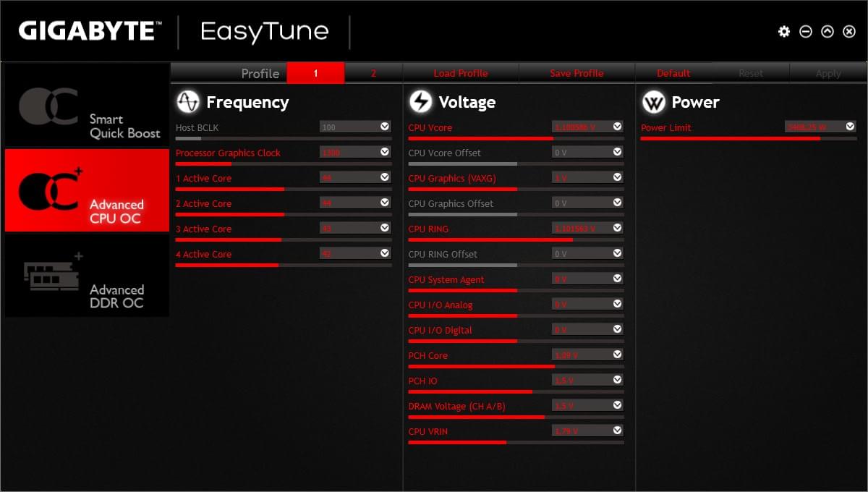Screen dimensions: 868x492
Task: Click the 3 Active Core slider
Action: pos(284,239)
